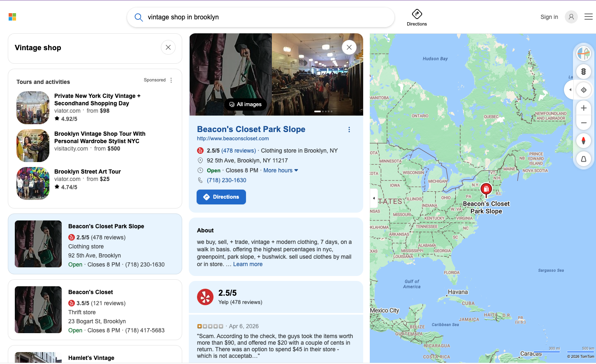The height and width of the screenshot is (364, 596).
Task: Click the account avatar icon
Action: (x=571, y=17)
